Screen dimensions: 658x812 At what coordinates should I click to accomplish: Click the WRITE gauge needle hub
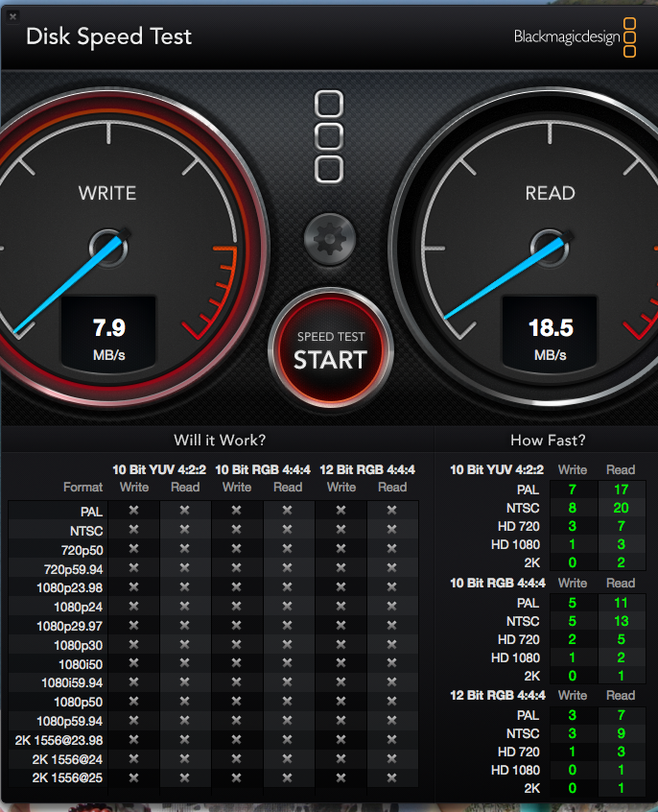[106, 244]
